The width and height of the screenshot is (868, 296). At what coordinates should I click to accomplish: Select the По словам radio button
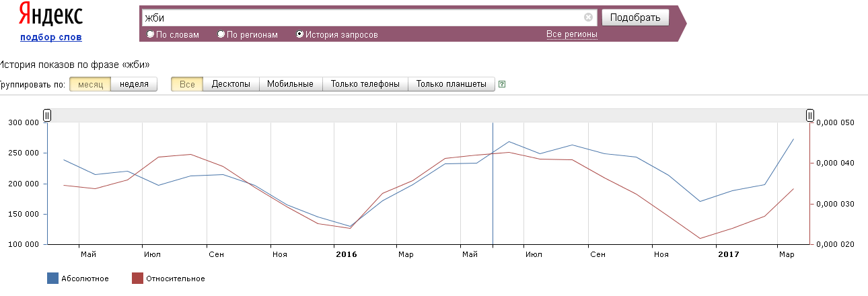pyautogui.click(x=151, y=34)
